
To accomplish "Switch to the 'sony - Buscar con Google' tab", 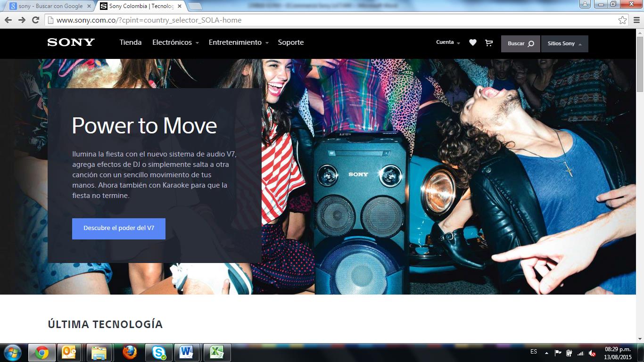I will (50, 6).
